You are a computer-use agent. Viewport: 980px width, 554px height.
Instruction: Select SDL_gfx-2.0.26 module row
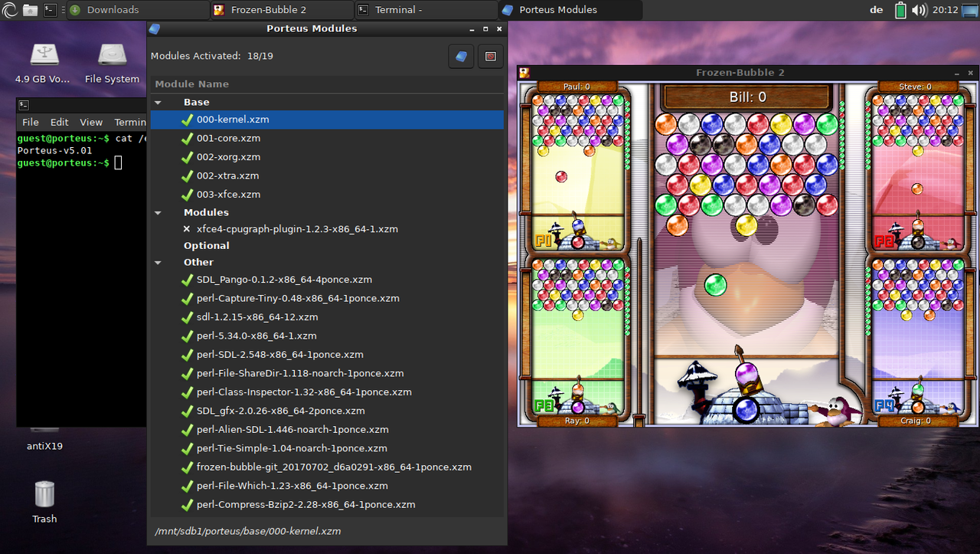pos(328,411)
